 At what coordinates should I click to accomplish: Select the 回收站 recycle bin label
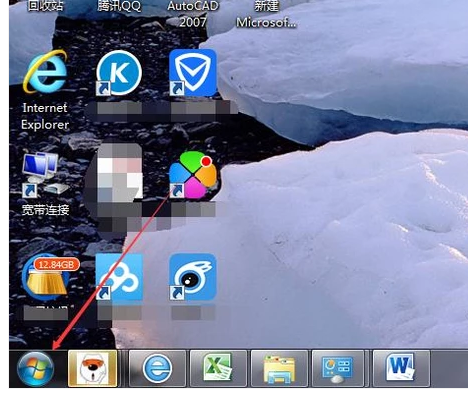pos(45,6)
